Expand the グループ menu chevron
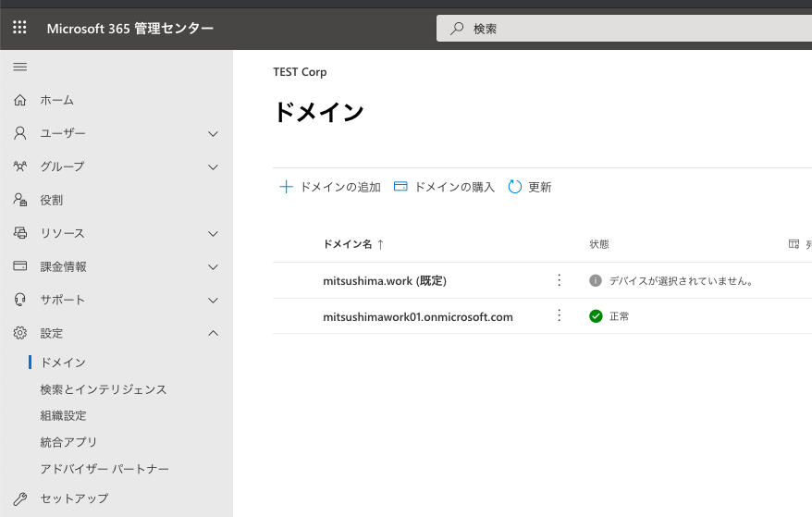This screenshot has height=517, width=812. pos(213,166)
